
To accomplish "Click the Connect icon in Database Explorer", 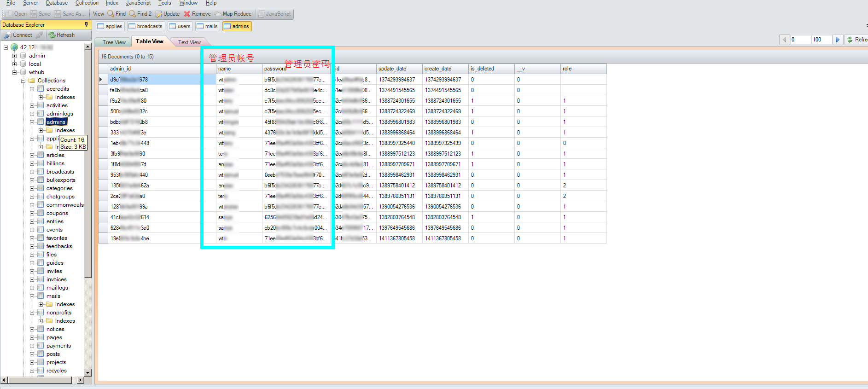I will (x=8, y=35).
